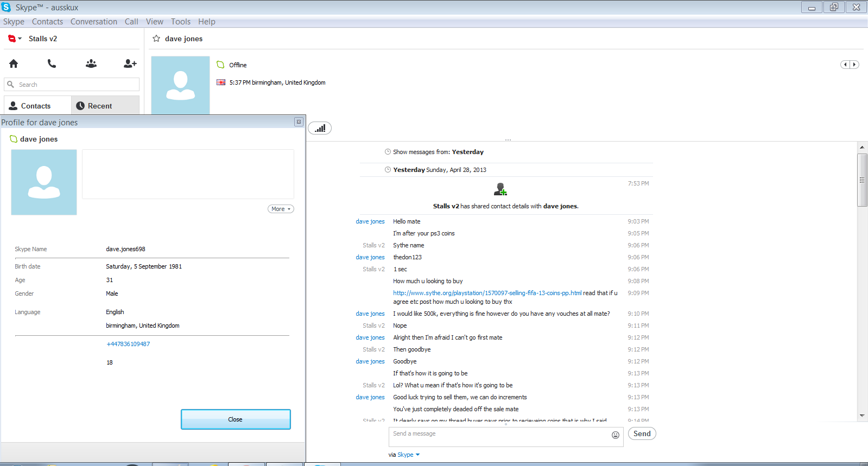Open the Contacts menu

(47, 22)
